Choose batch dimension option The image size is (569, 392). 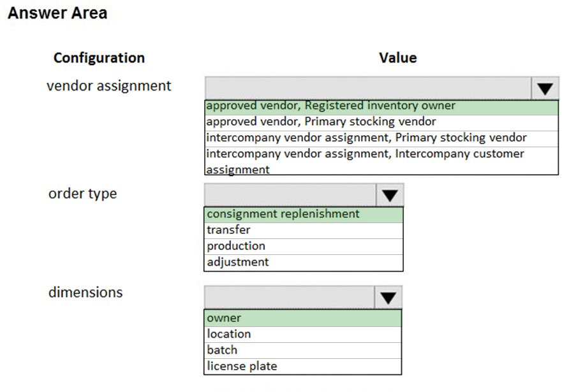[x=302, y=351]
